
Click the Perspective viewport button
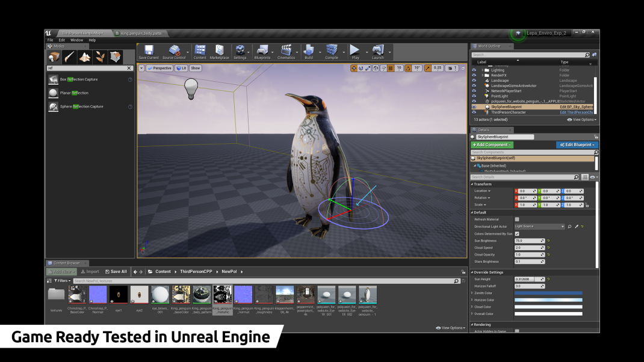tap(159, 68)
